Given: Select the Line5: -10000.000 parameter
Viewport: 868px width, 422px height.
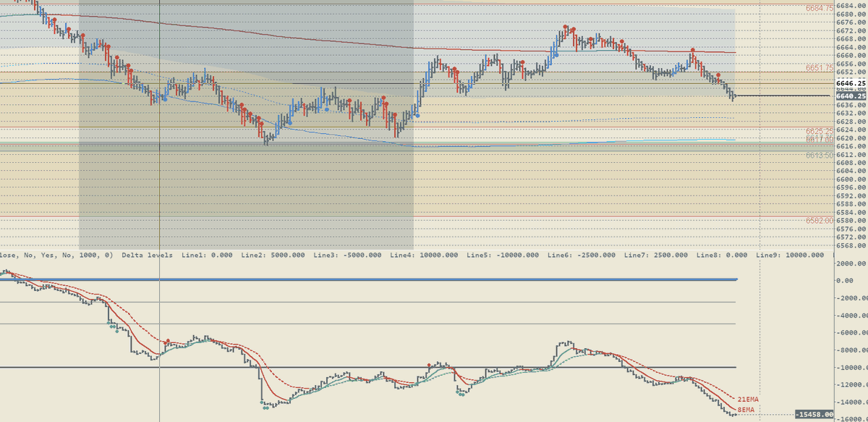Looking at the screenshot, I should [503, 256].
